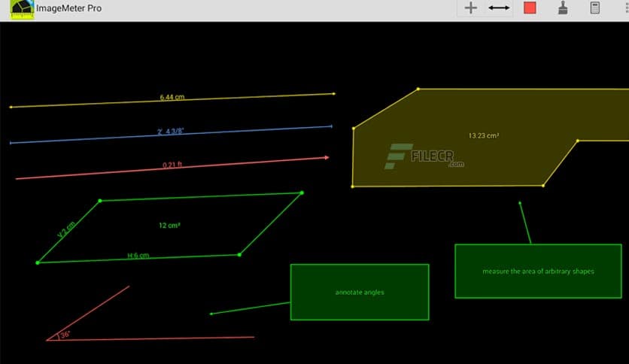The width and height of the screenshot is (629, 364).
Task: Click the 'measure the area of arbitrary shapes' box
Action: [538, 271]
